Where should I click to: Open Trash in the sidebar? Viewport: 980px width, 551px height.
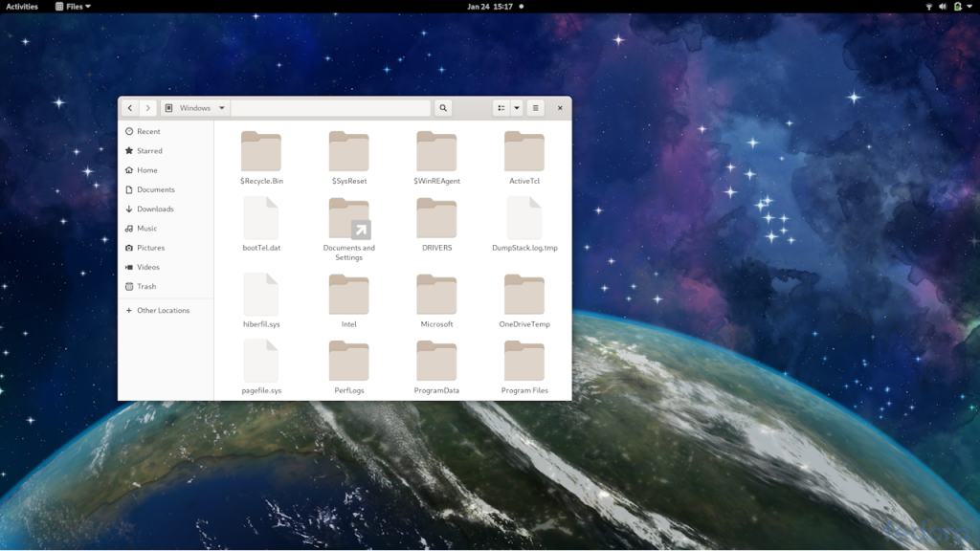click(x=166, y=286)
